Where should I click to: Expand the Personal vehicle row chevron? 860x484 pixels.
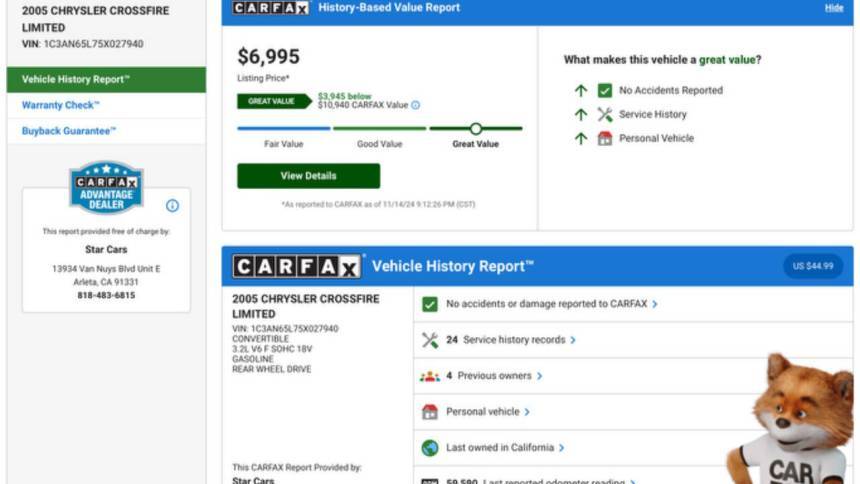click(x=527, y=412)
